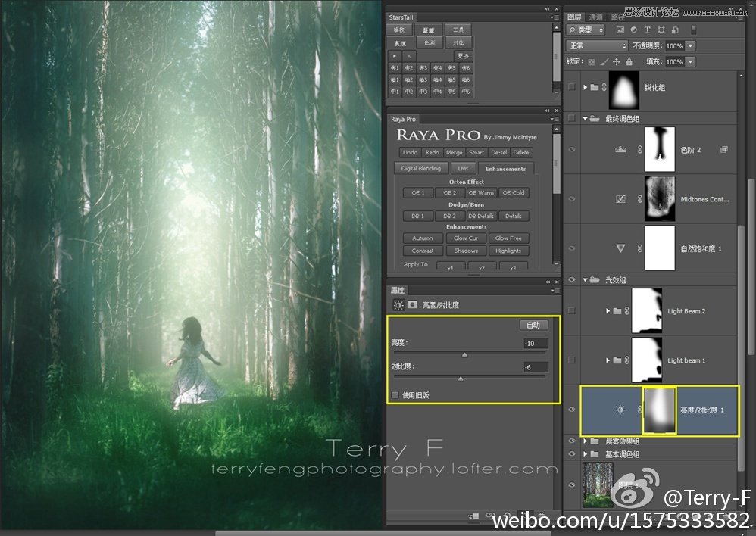Click Raya Pro Undo button
This screenshot has height=536, width=756.
pyautogui.click(x=410, y=152)
